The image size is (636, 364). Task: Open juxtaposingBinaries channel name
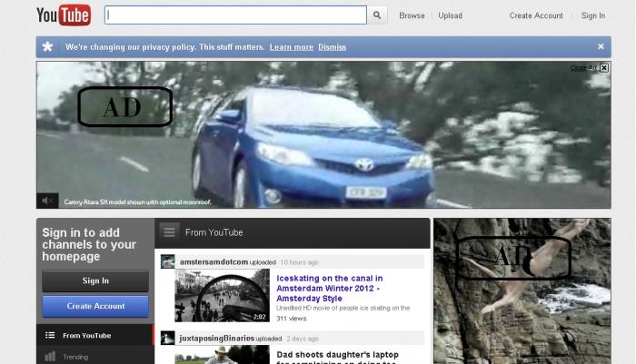click(216, 338)
